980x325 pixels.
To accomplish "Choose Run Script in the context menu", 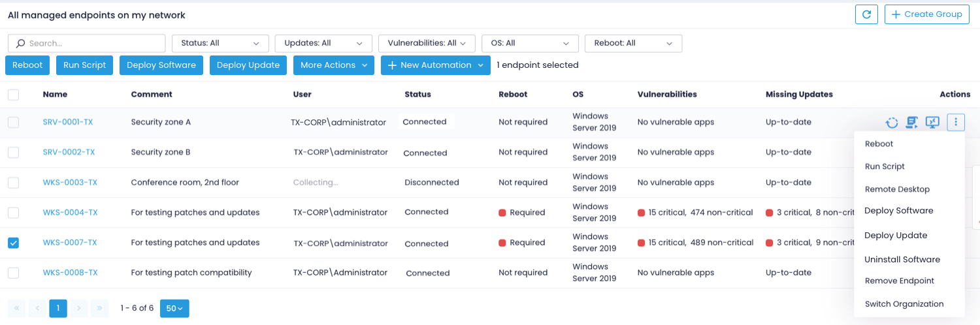I will (885, 166).
